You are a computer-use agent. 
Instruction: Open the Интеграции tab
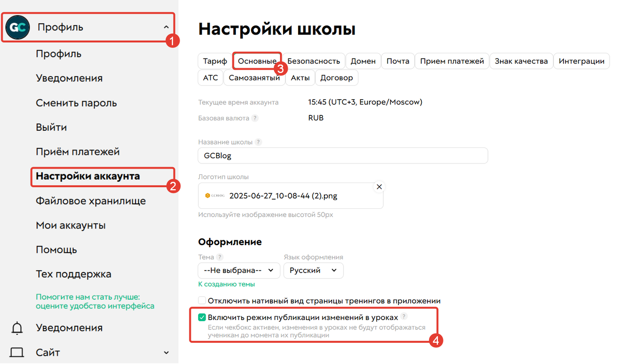point(582,60)
